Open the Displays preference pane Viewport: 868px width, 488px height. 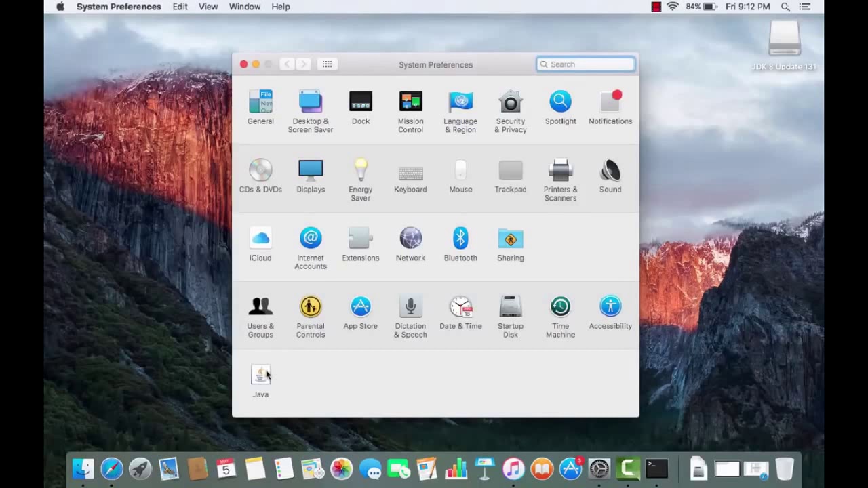[x=311, y=176]
